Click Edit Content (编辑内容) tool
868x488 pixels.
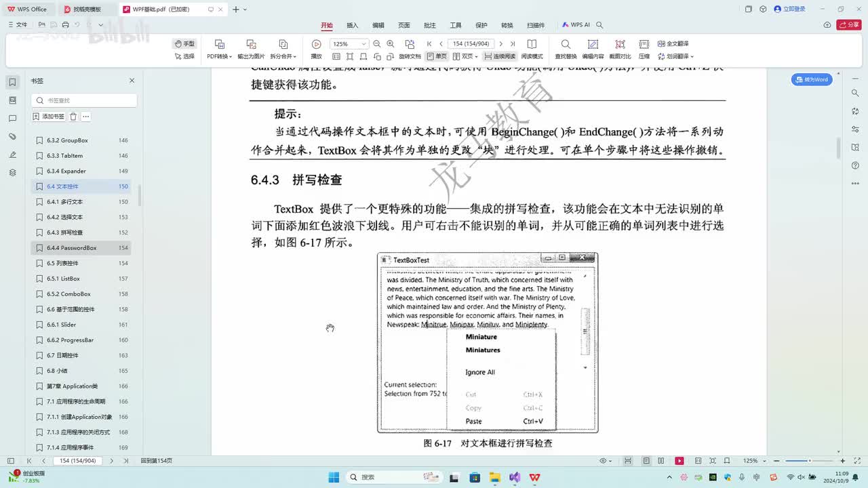pyautogui.click(x=593, y=49)
